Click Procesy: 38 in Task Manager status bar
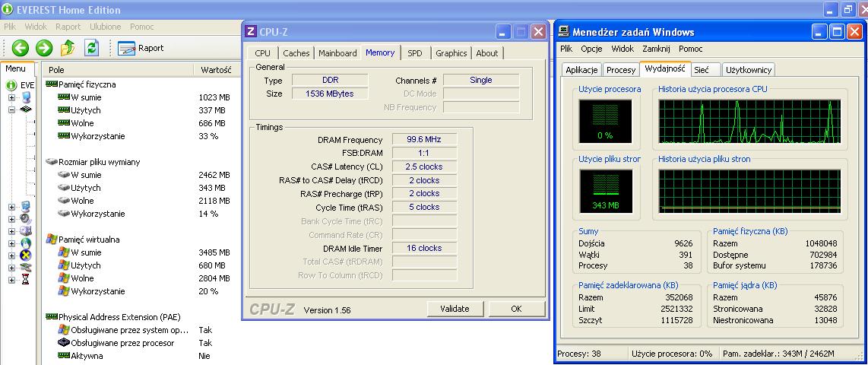Image resolution: width=868 pixels, height=365 pixels. [579, 354]
